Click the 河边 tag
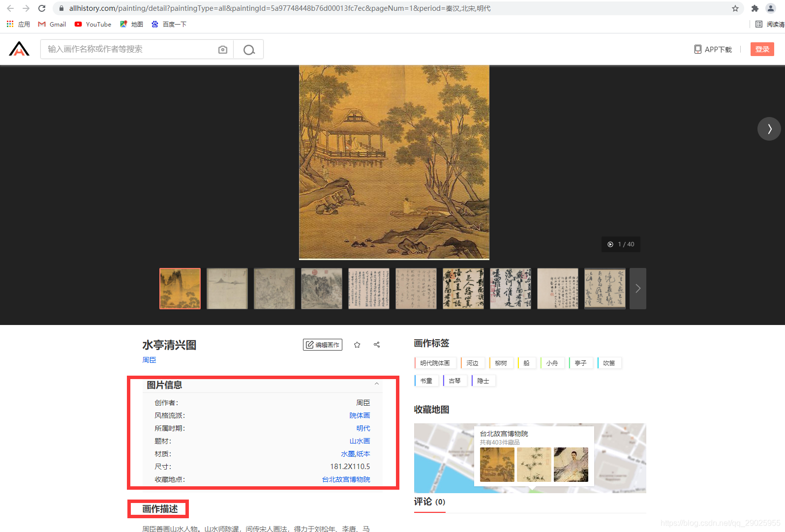Viewport: 785px width, 532px height. (x=473, y=363)
